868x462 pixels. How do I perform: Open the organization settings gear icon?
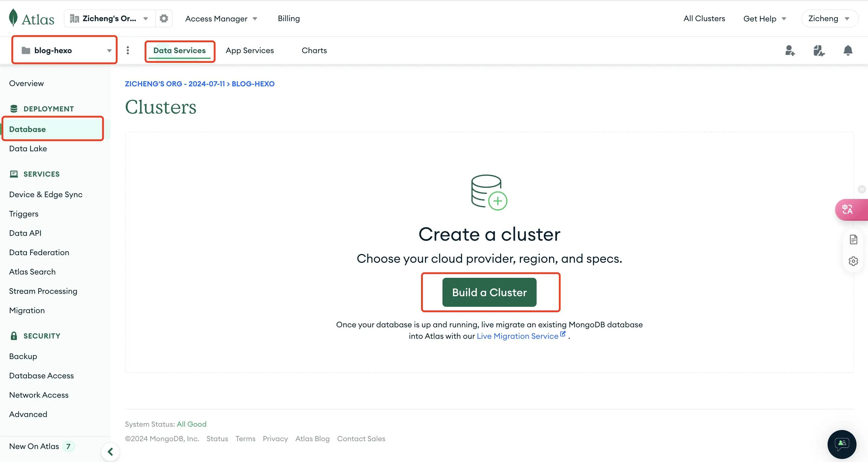(164, 18)
